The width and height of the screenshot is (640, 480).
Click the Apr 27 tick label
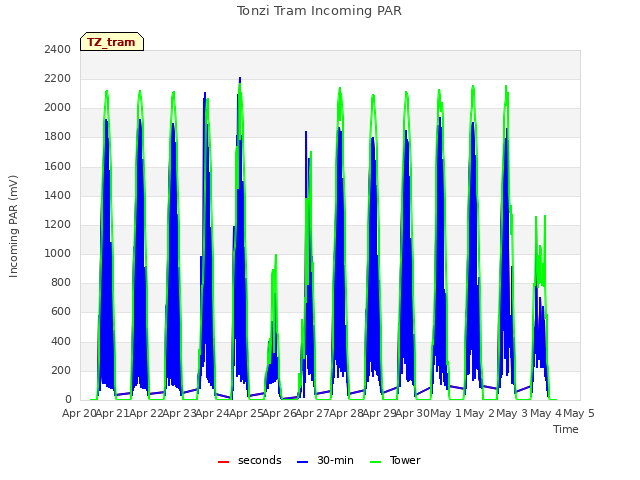click(313, 413)
